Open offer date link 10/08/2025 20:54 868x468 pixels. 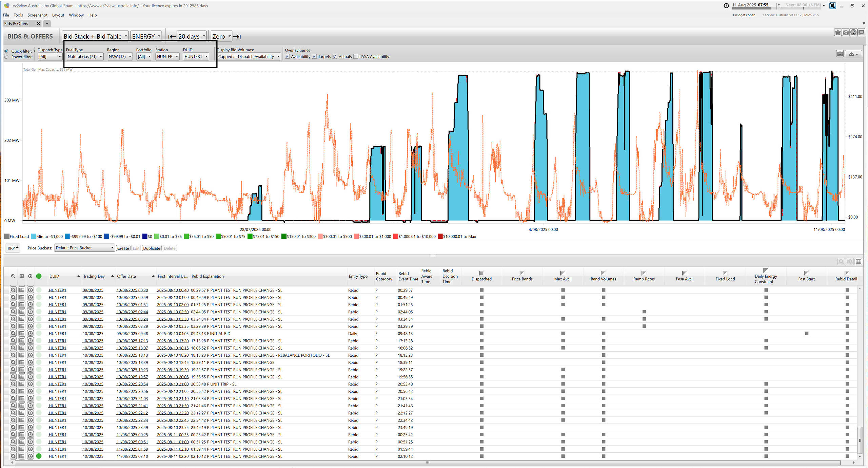pyautogui.click(x=132, y=384)
